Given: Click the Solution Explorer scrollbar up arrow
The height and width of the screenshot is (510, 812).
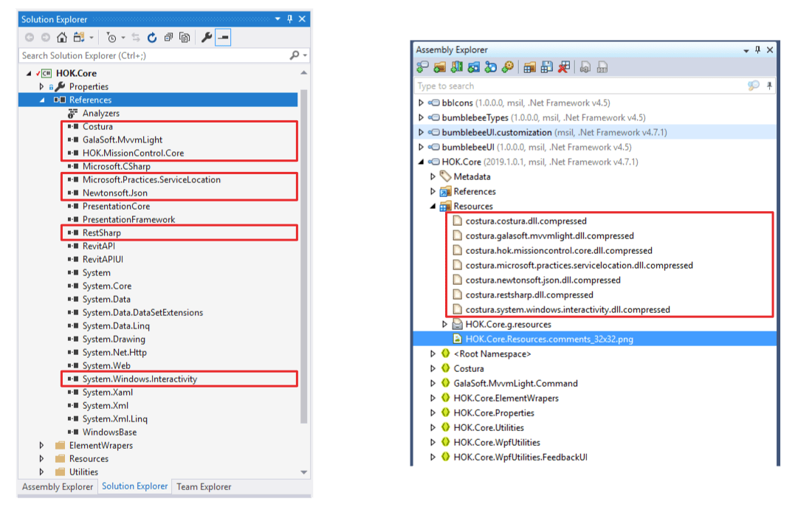Looking at the screenshot, I should click(x=304, y=73).
